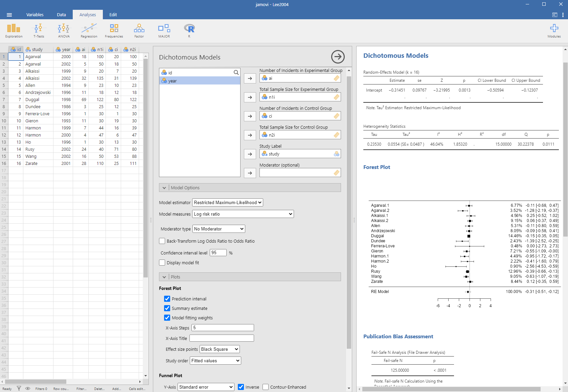
Task: Click the Confidence interval level field
Action: coord(218,252)
